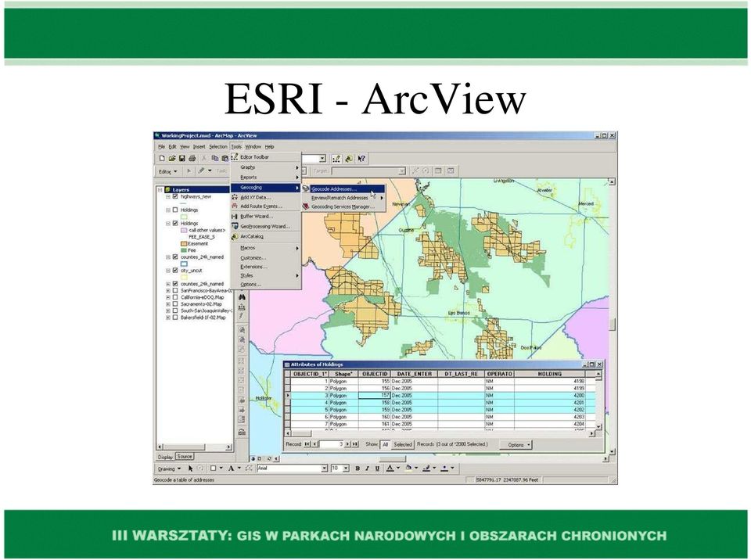Open the Editor dropdown menu
The height and width of the screenshot is (560, 751).
[167, 171]
